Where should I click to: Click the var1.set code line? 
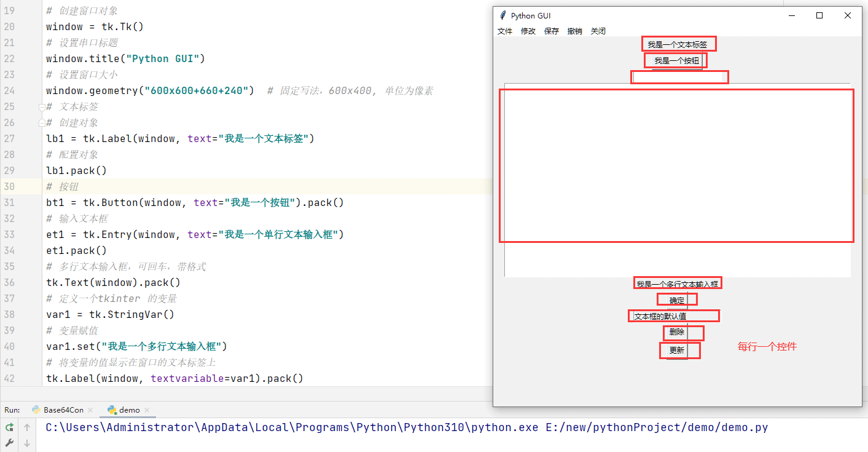coord(136,346)
